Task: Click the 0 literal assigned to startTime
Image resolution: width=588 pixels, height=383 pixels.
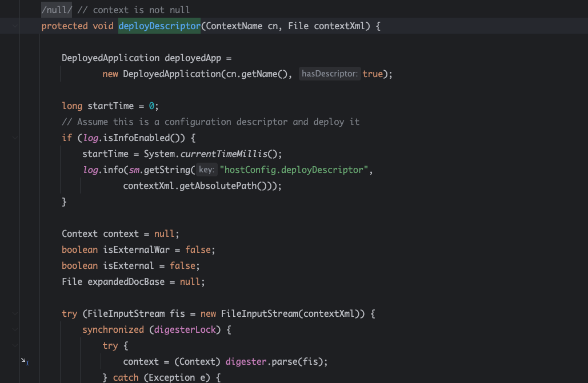Action: pyautogui.click(x=152, y=106)
